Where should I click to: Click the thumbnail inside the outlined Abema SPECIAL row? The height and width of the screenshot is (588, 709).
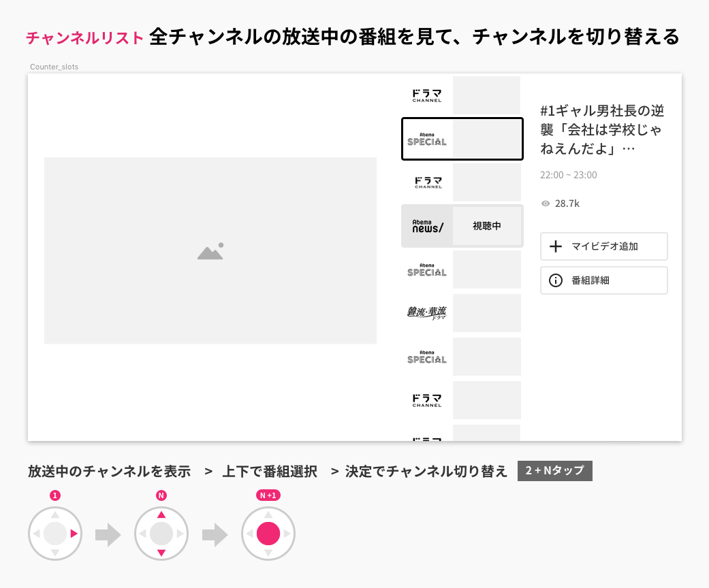(x=487, y=139)
